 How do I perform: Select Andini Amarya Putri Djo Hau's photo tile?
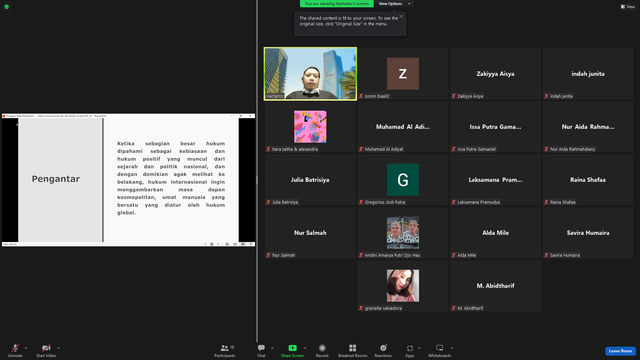pyautogui.click(x=403, y=233)
